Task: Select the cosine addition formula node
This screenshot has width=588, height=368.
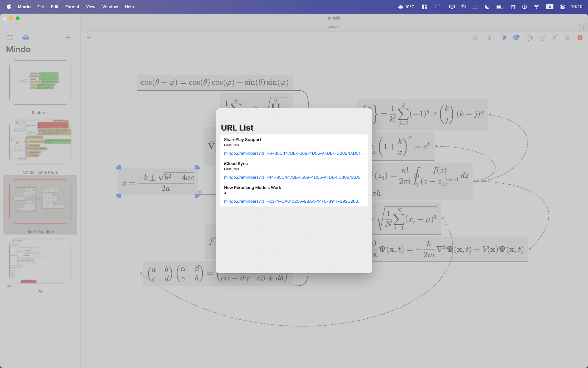Action: click(x=215, y=83)
